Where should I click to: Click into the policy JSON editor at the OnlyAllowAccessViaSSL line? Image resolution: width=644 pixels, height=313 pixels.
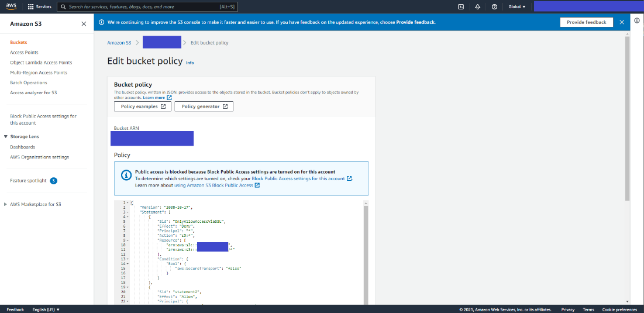(x=191, y=221)
